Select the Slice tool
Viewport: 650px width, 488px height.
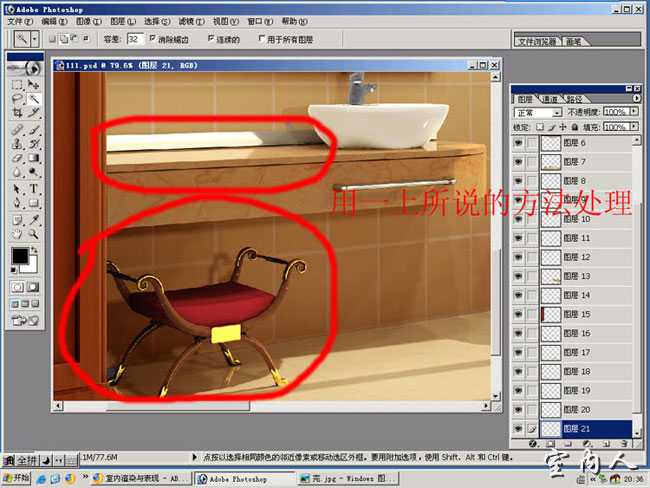point(33,112)
